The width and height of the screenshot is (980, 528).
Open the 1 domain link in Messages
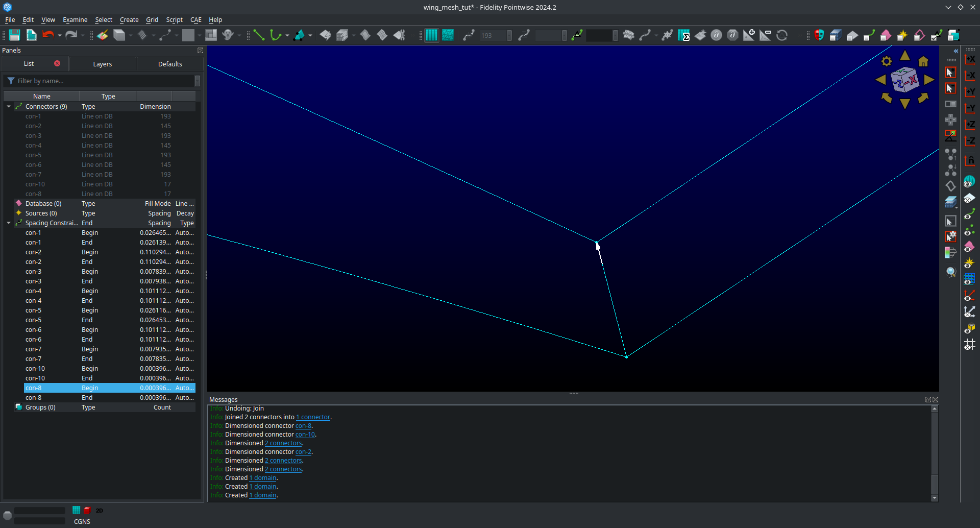[x=262, y=477]
